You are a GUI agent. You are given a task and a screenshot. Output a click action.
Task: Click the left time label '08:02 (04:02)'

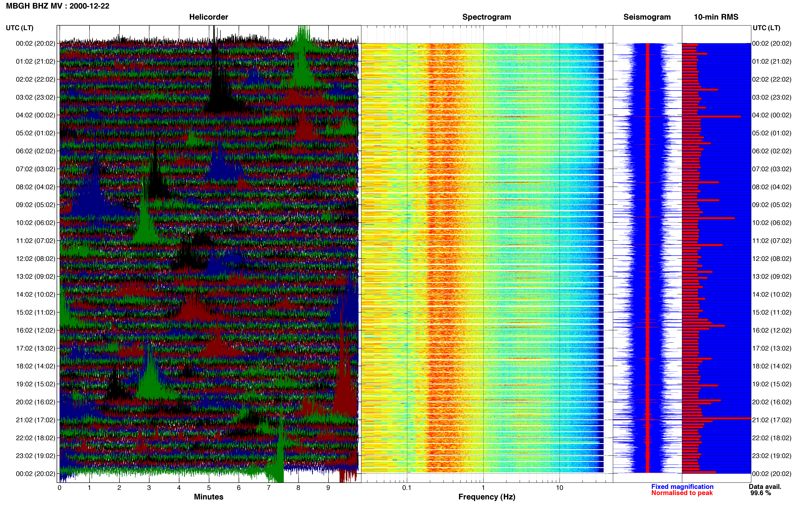click(35, 187)
